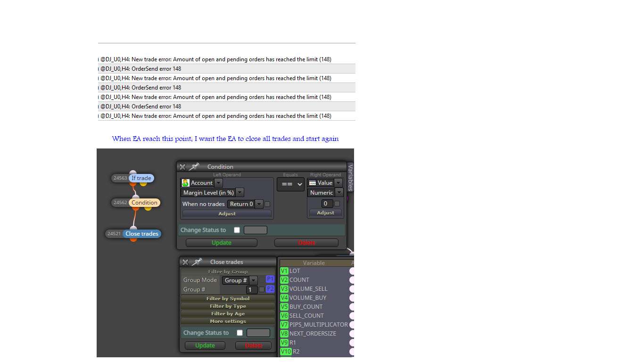Screen dimensions: 644x362
Task: Close the Condition panel with its X icon
Action: click(182, 167)
